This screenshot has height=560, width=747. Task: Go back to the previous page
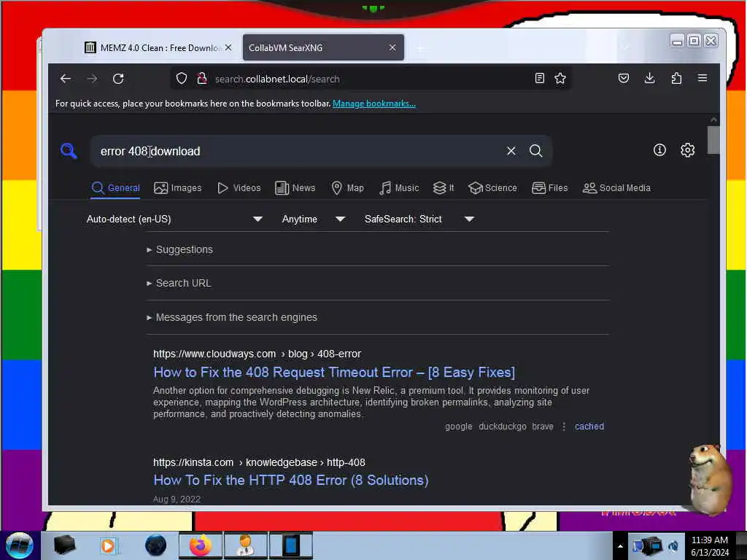tap(66, 79)
